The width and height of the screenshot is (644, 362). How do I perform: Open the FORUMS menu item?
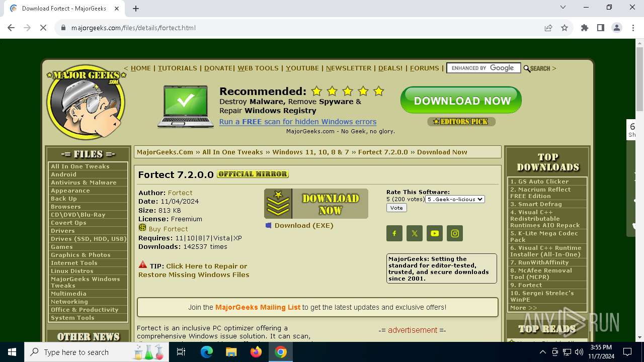pyautogui.click(x=424, y=68)
